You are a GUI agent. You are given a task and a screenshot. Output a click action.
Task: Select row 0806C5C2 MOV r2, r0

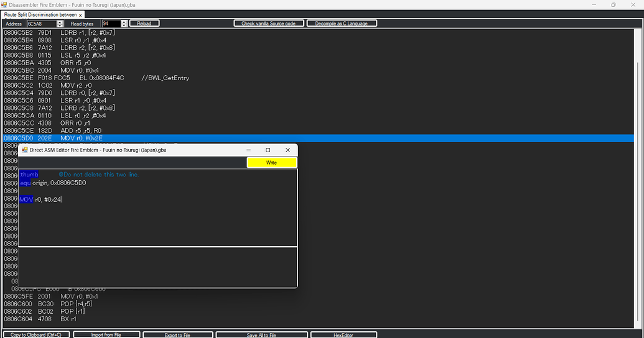pyautogui.click(x=319, y=85)
